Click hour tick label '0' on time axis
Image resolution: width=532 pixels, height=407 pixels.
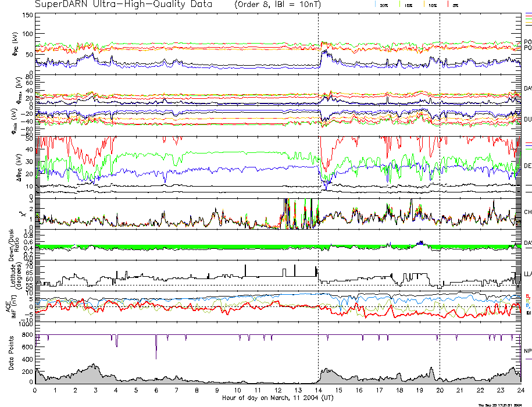coord(35,390)
